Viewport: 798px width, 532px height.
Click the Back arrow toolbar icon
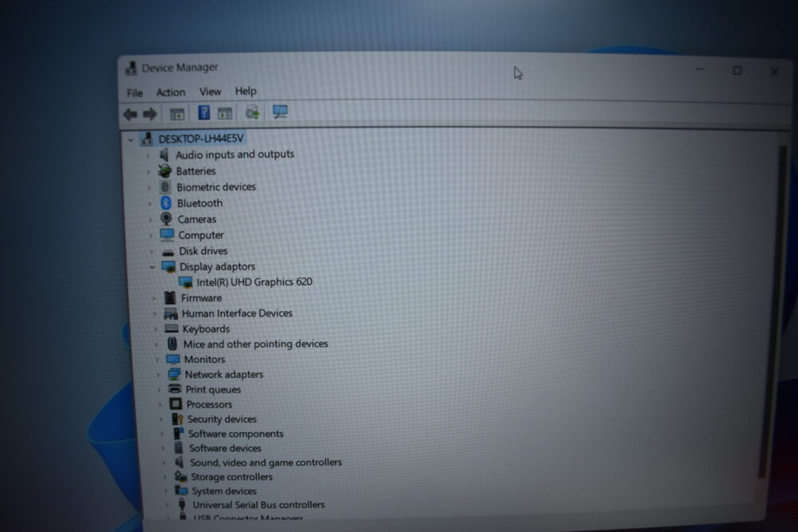click(x=130, y=114)
